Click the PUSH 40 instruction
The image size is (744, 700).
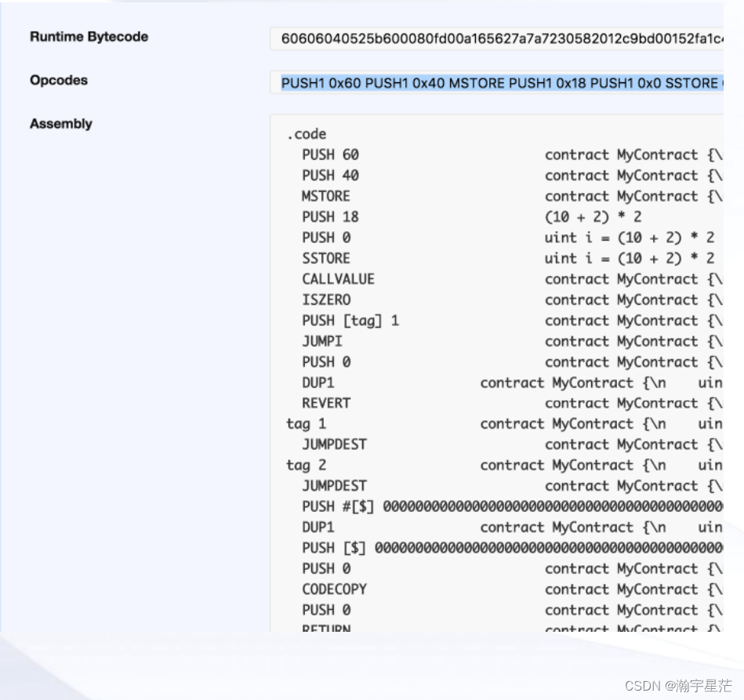tap(331, 176)
